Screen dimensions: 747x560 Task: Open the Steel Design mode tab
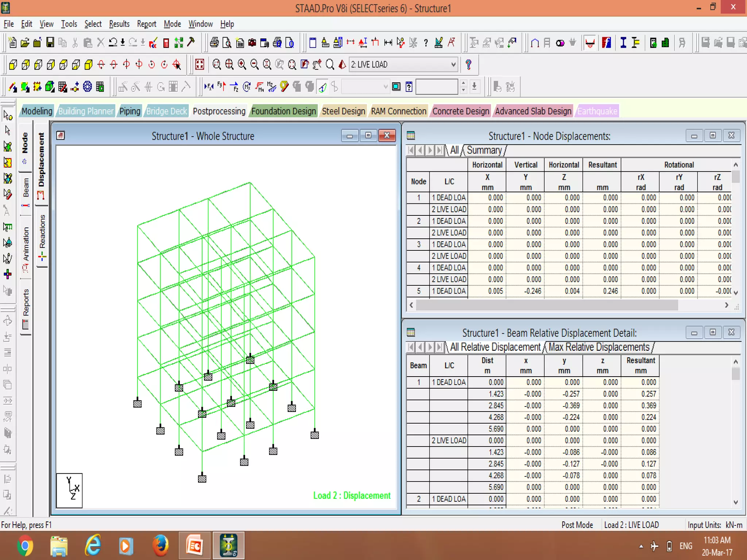[x=343, y=111]
